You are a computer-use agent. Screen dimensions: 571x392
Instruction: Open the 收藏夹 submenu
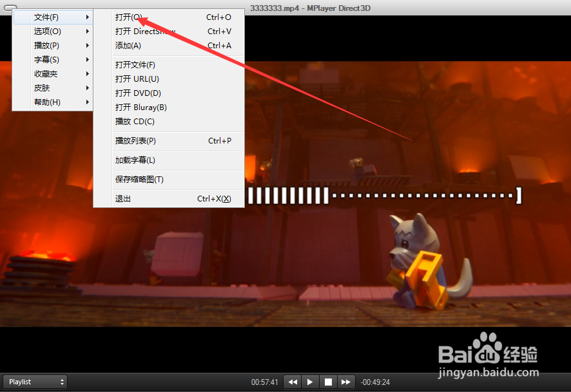click(53, 74)
